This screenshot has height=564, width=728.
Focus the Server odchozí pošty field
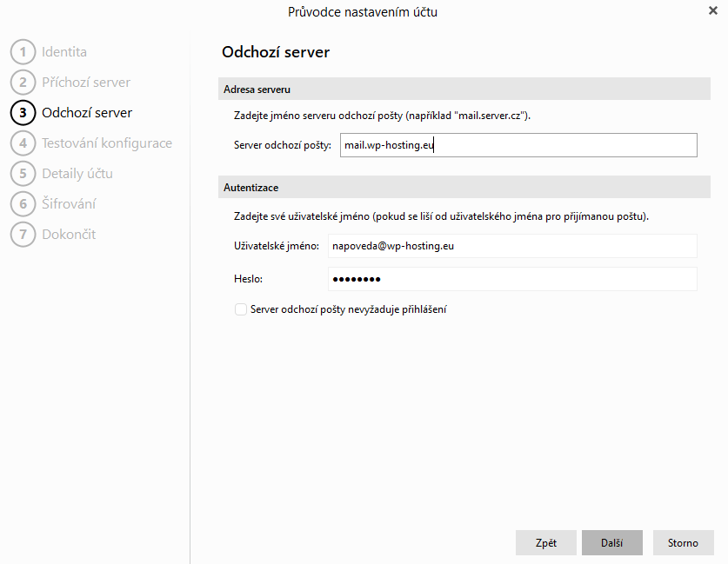coord(518,145)
